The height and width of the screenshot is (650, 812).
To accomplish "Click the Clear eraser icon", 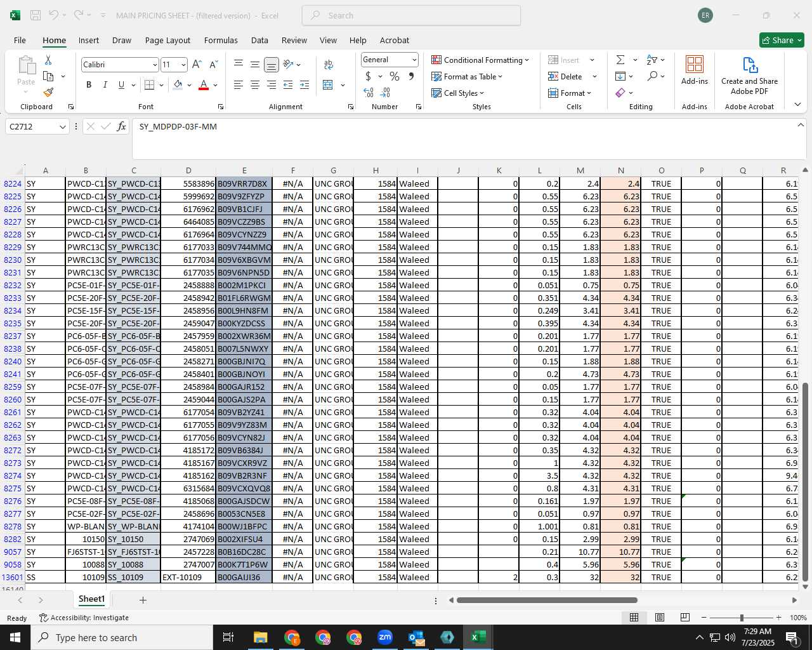I will click(x=620, y=93).
